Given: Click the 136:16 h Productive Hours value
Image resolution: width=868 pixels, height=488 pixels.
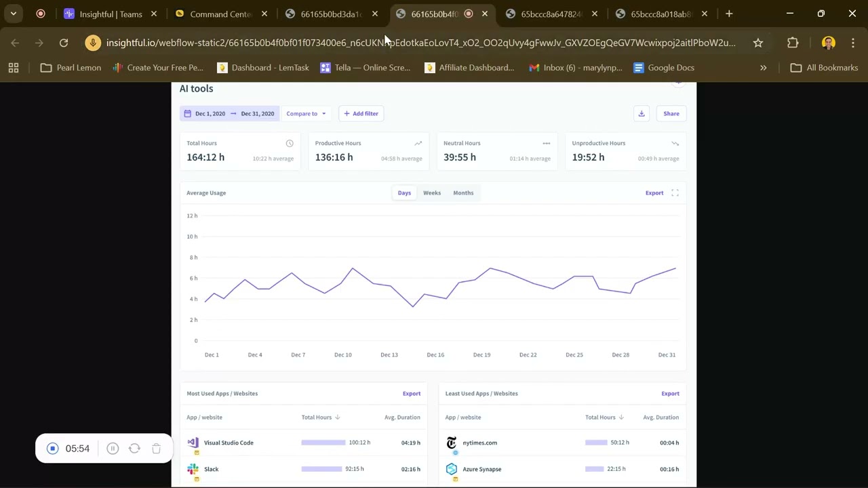Looking at the screenshot, I should point(334,157).
